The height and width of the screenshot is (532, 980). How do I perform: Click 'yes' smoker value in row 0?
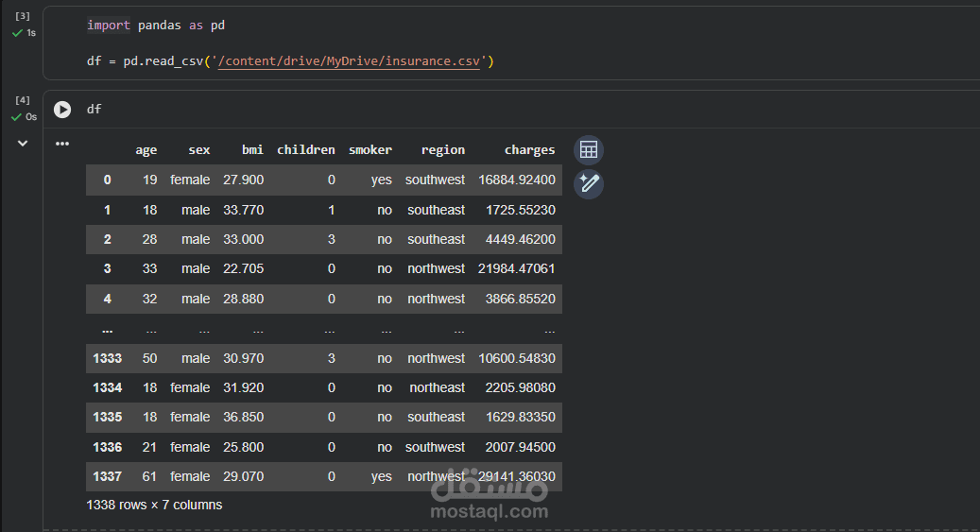(381, 180)
